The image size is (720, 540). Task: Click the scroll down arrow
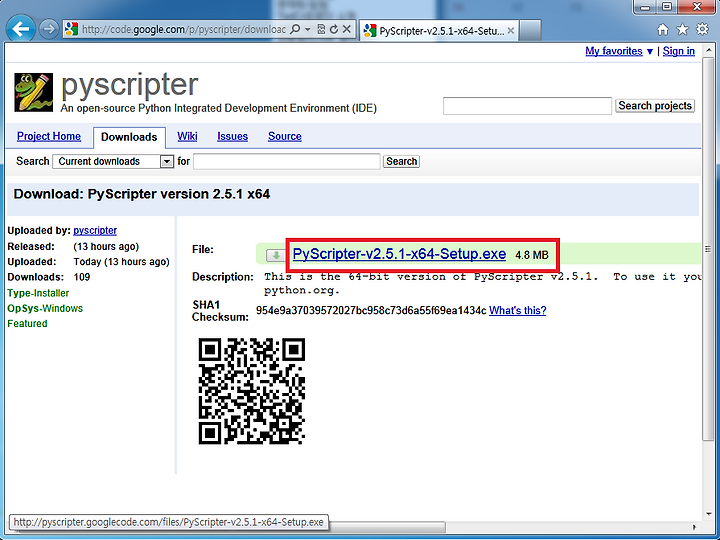[x=708, y=514]
